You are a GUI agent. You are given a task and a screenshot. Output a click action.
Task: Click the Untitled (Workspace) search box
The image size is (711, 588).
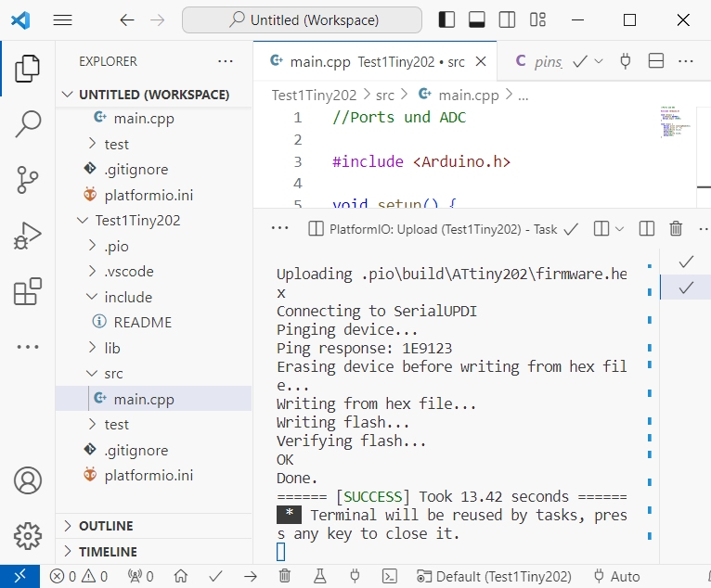click(302, 19)
